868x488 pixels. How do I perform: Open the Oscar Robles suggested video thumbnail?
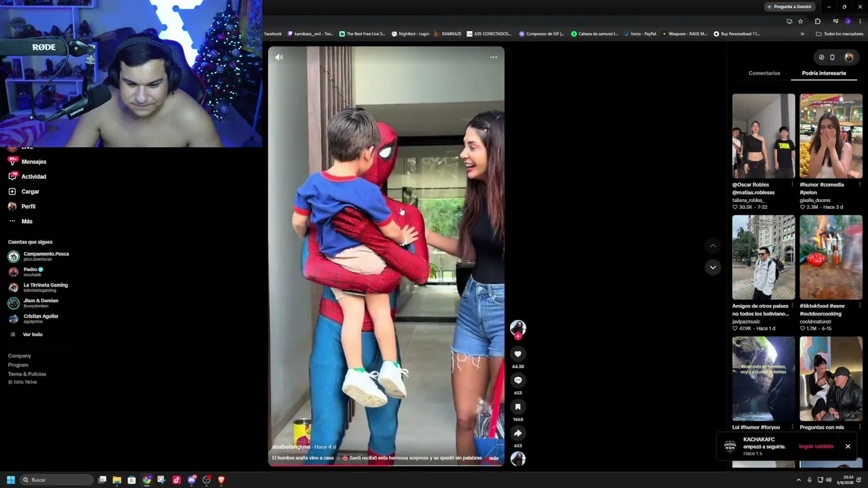[x=764, y=136]
